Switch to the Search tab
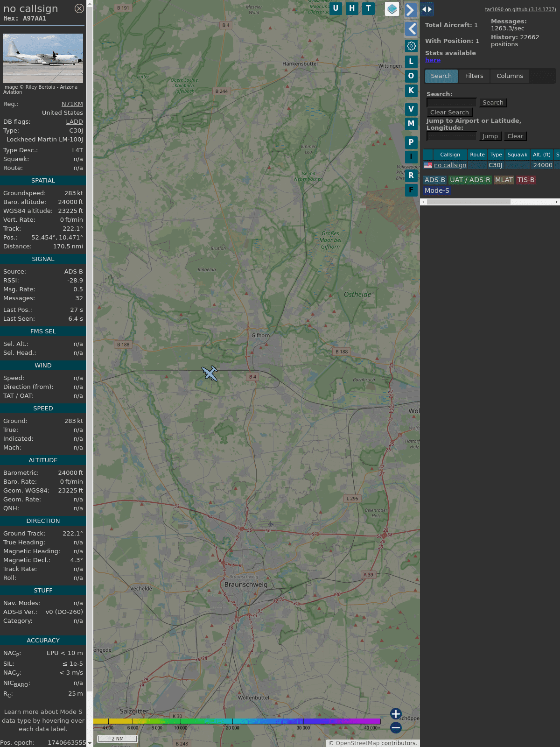 [x=441, y=76]
